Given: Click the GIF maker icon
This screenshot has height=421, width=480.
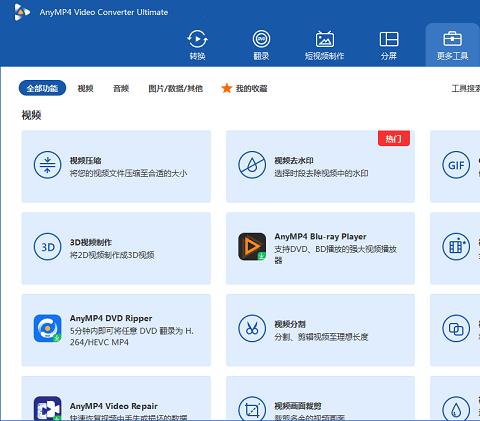Looking at the screenshot, I should 456,165.
